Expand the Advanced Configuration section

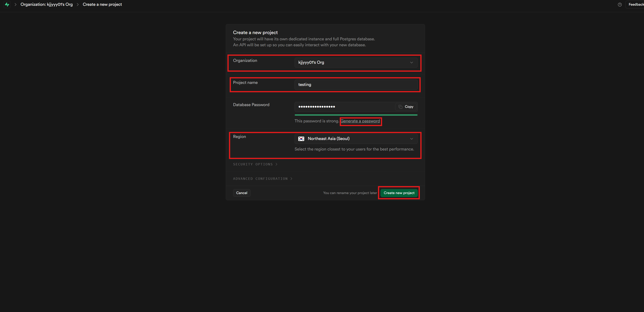[263, 179]
